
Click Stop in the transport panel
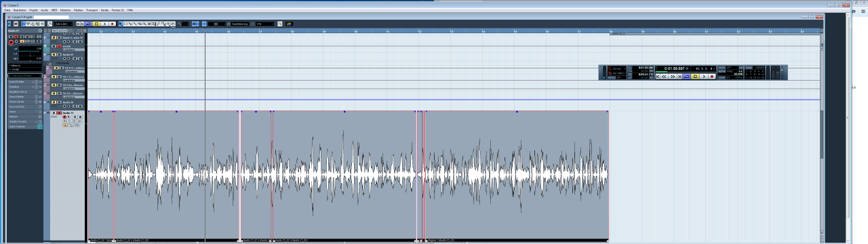click(x=695, y=77)
